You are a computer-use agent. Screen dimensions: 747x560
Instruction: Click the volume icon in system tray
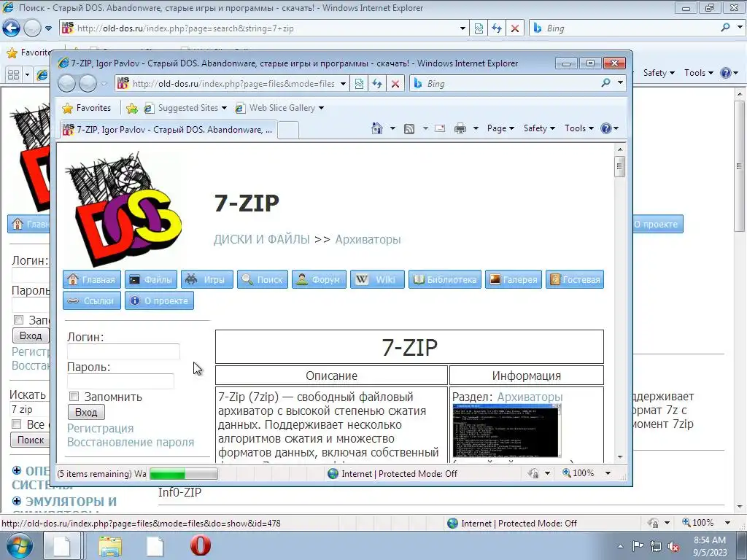click(673, 547)
